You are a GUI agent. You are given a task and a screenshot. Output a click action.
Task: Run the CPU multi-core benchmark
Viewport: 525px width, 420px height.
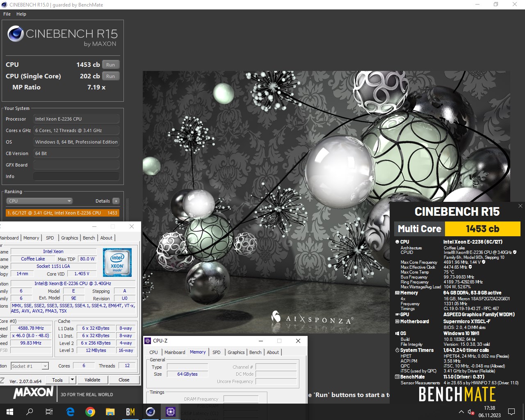pos(111,65)
